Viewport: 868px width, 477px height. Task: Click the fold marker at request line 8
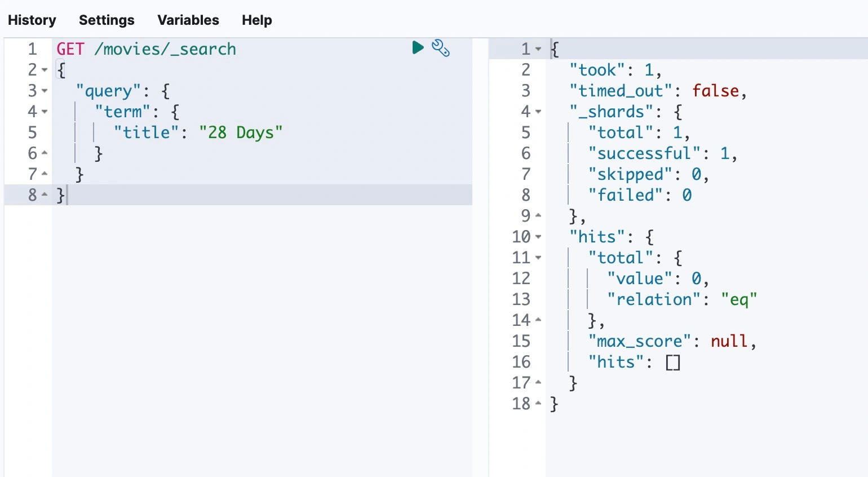click(45, 195)
